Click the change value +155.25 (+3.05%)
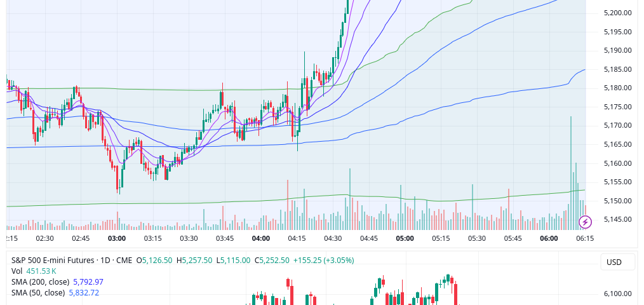The image size is (644, 305). pos(324,260)
